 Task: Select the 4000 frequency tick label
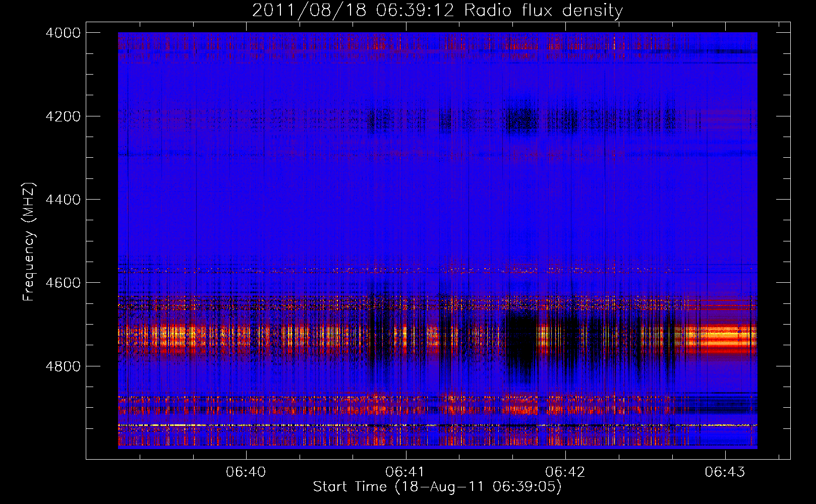pyautogui.click(x=63, y=33)
